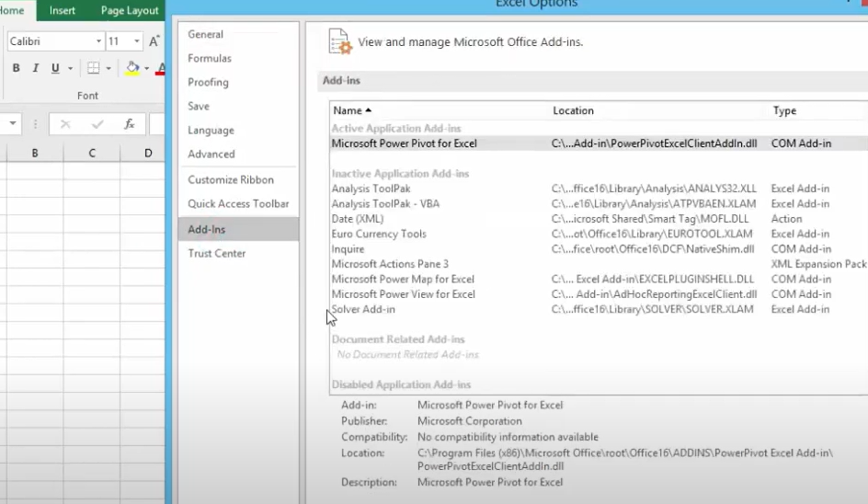Screen dimensions: 868x504
Task: Toggle Italic formatting in Font group
Action: [36, 68]
